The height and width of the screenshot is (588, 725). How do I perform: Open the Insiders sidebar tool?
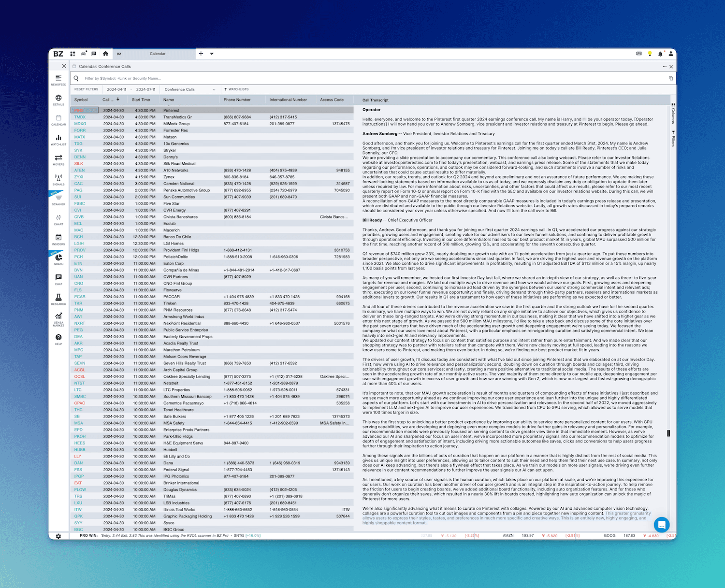[58, 240]
